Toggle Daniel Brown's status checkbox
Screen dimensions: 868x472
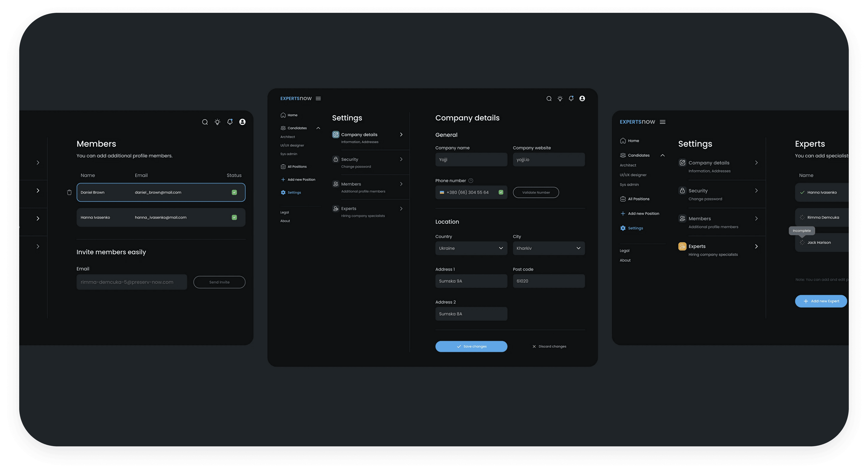pyautogui.click(x=234, y=193)
